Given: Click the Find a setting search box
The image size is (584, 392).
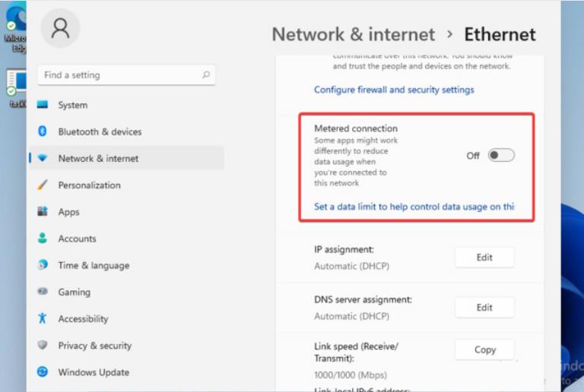Looking at the screenshot, I should click(x=118, y=75).
